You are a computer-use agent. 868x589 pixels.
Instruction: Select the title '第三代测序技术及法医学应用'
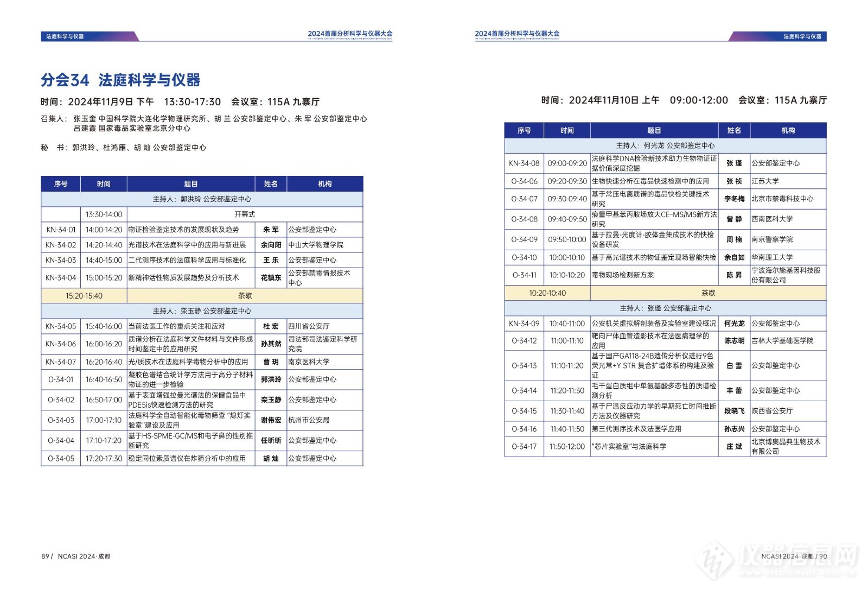pos(636,428)
